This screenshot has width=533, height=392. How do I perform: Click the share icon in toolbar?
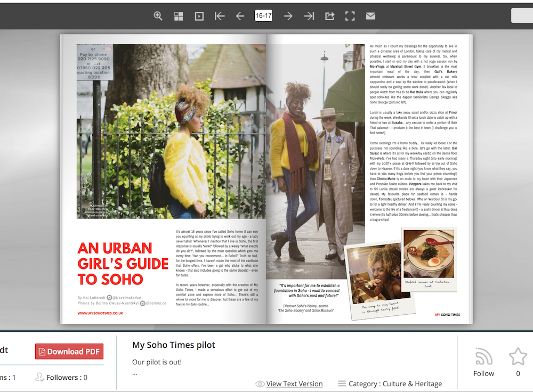[x=329, y=16]
